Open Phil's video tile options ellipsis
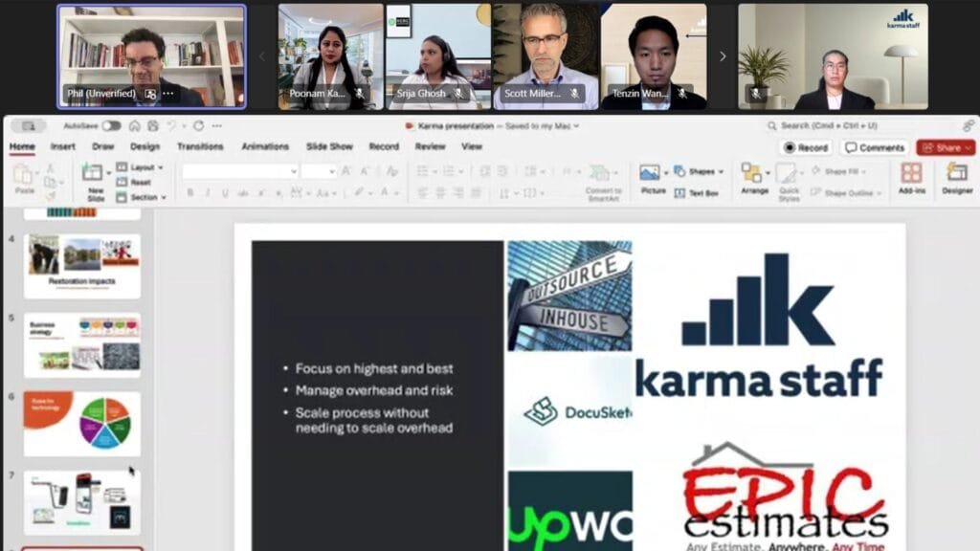 tap(168, 94)
